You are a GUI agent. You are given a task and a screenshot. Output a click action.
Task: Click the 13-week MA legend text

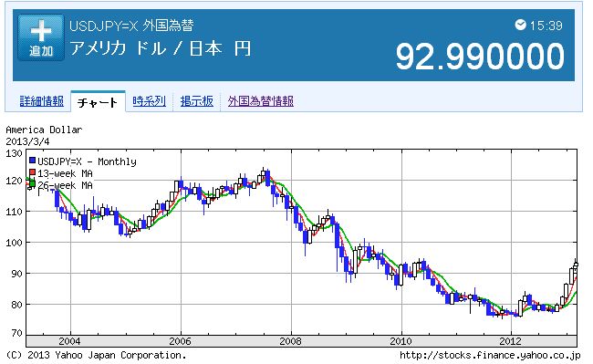pyautogui.click(x=65, y=173)
